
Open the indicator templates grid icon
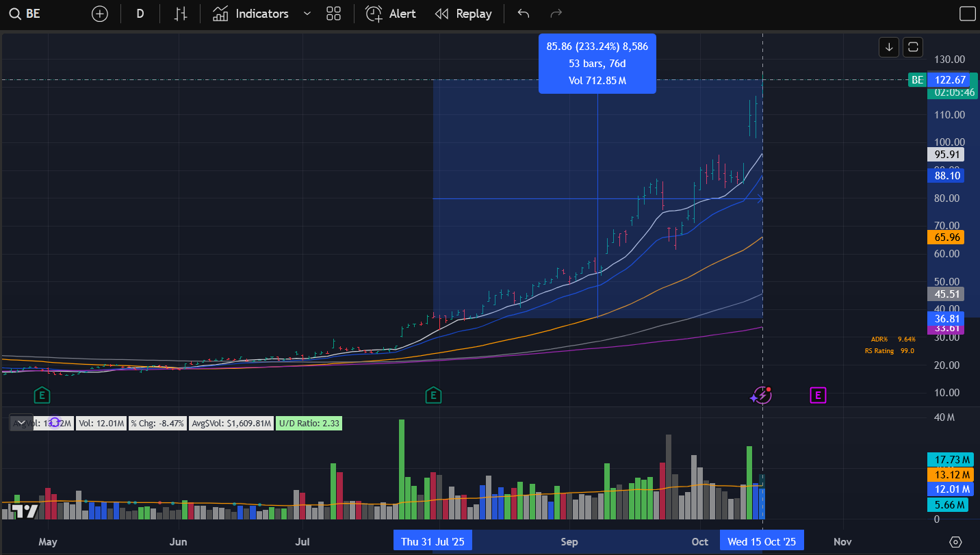[x=333, y=14]
